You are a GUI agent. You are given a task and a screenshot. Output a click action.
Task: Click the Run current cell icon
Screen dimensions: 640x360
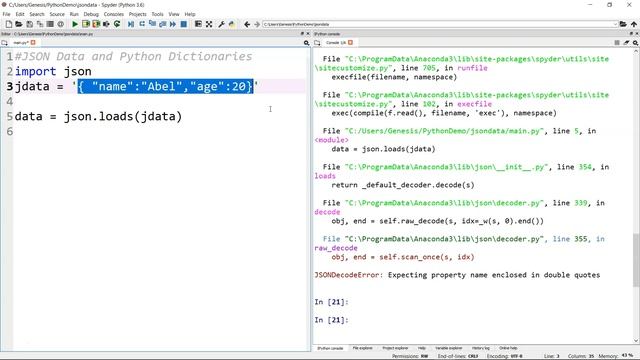pyautogui.click(x=86, y=24)
